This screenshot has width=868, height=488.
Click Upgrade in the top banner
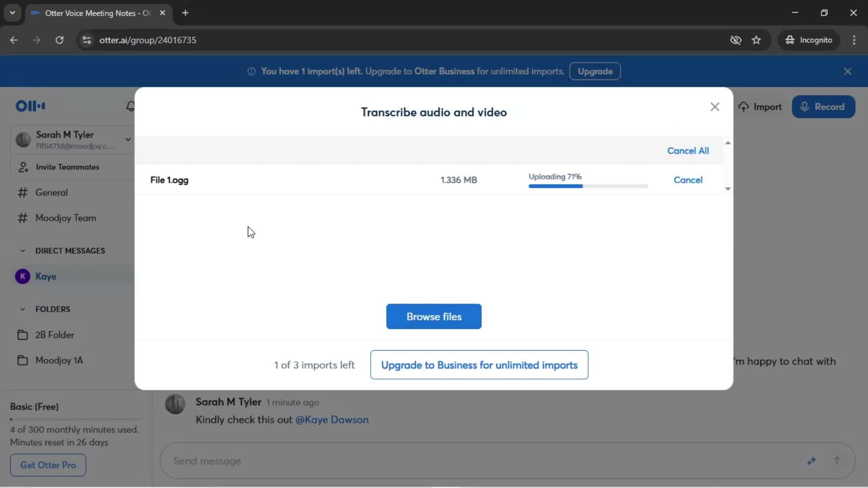click(x=595, y=71)
